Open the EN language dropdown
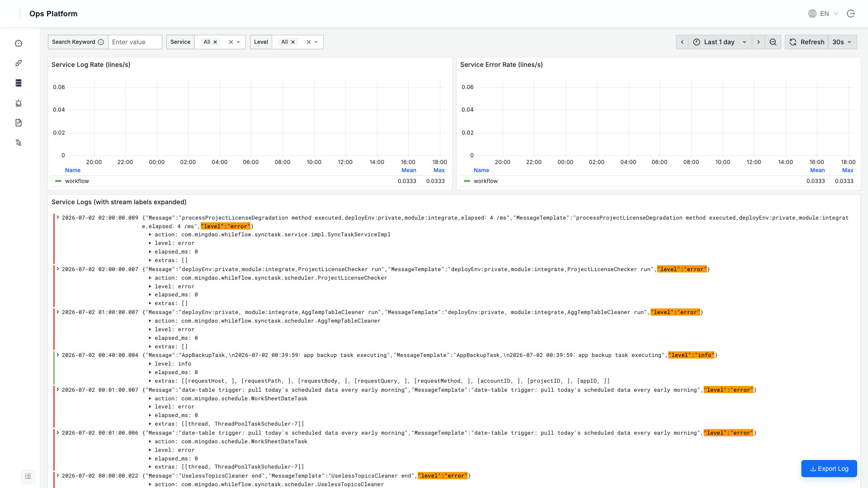The image size is (868, 488). coord(829,14)
